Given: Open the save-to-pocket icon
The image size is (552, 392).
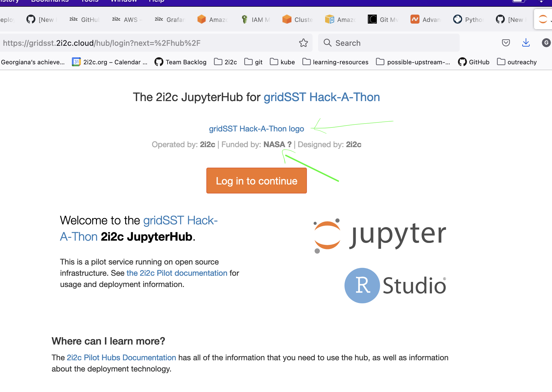Looking at the screenshot, I should (506, 43).
